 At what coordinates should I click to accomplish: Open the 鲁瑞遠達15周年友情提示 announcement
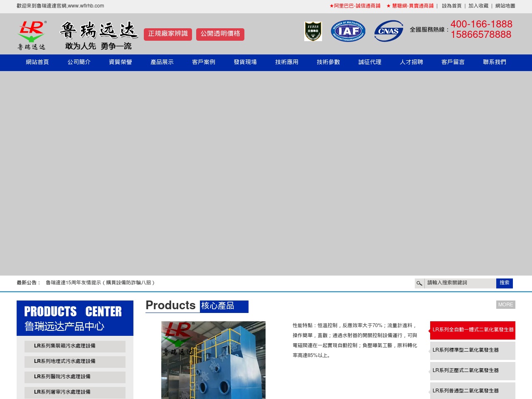pyautogui.click(x=100, y=283)
